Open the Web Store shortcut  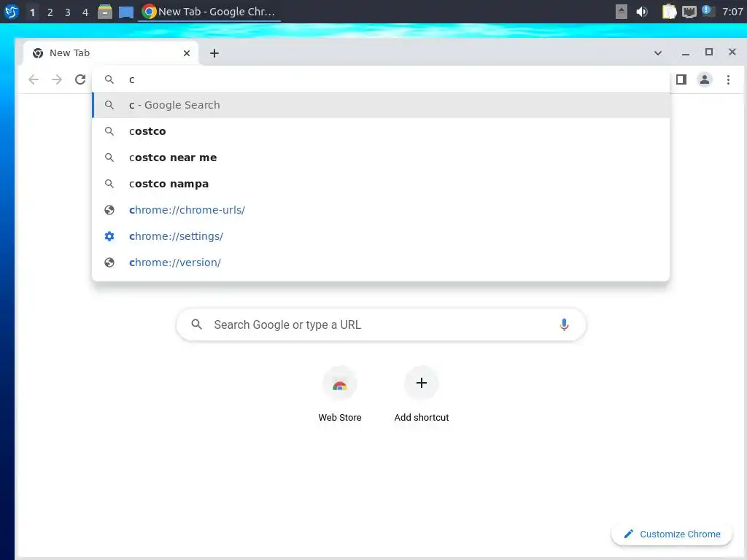[x=340, y=394]
